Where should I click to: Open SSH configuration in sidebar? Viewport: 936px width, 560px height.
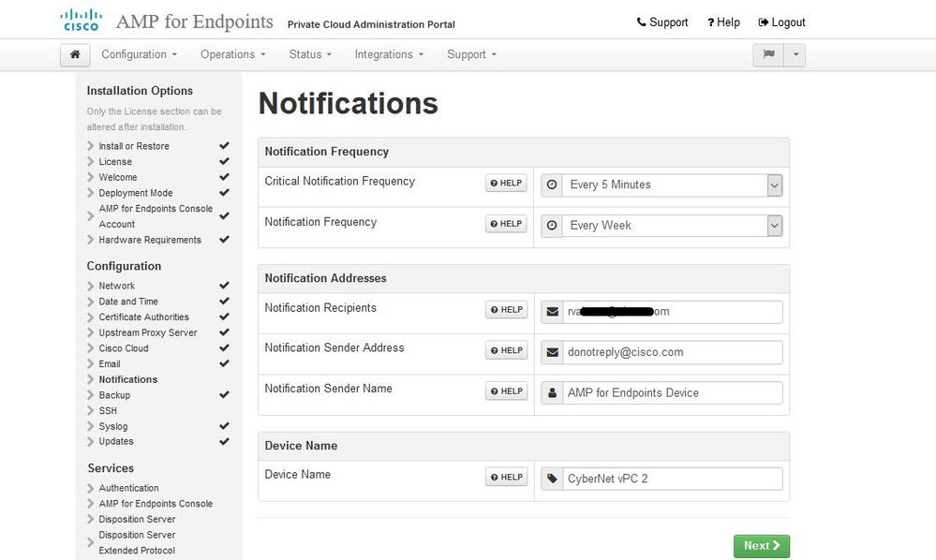click(108, 410)
